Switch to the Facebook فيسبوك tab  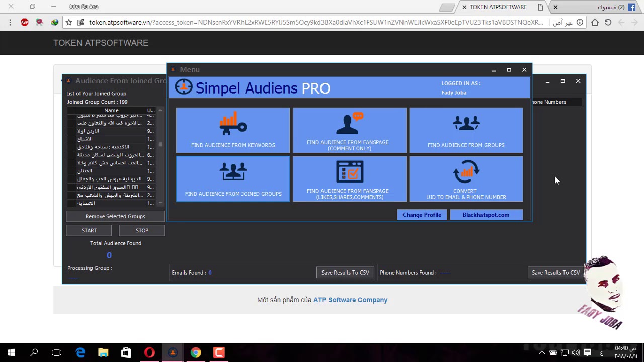tap(596, 7)
